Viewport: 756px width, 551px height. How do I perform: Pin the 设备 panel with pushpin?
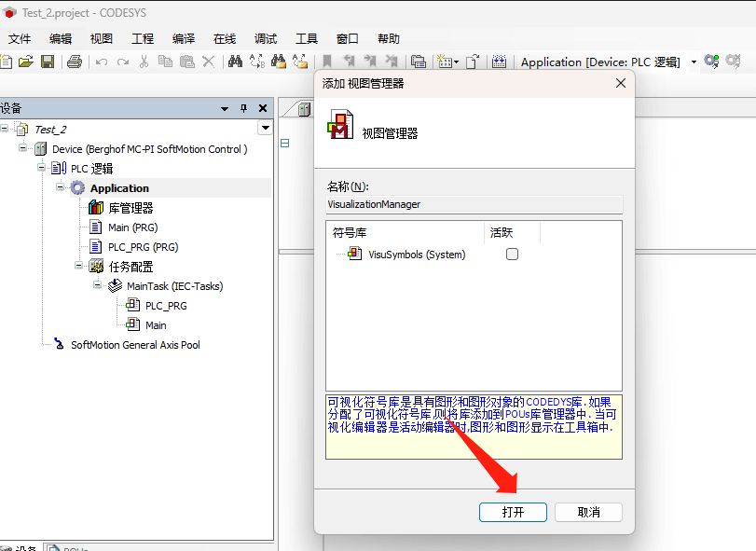(x=244, y=108)
